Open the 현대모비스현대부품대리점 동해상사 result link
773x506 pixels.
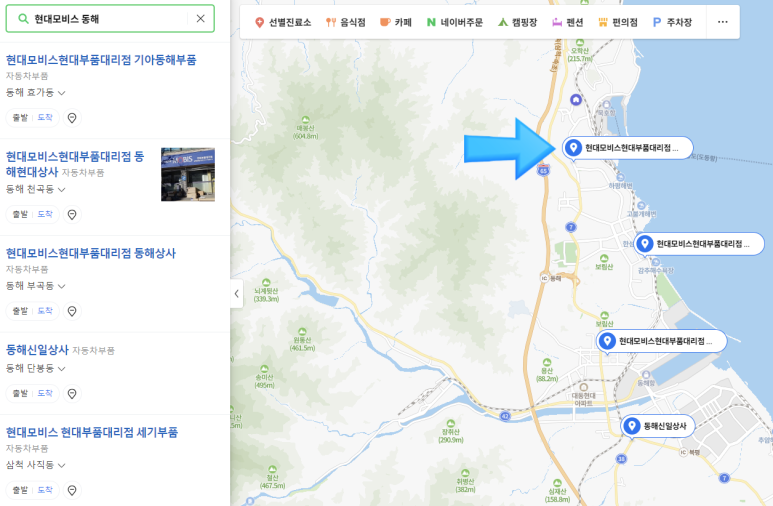[91, 253]
